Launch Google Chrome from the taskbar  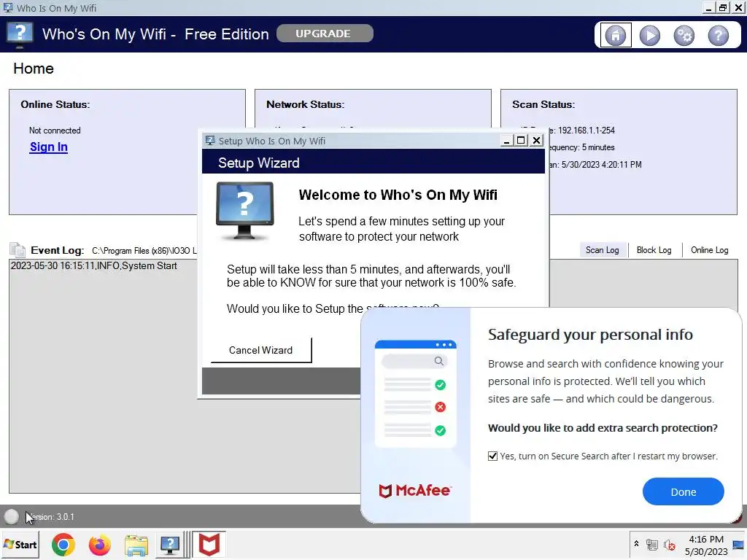point(63,545)
